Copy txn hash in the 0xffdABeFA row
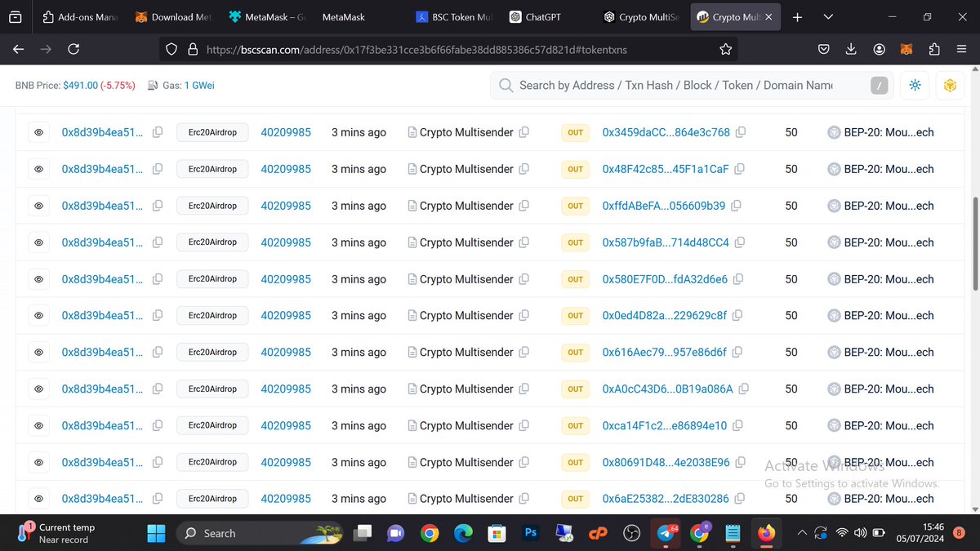980x551 pixels. (x=158, y=206)
